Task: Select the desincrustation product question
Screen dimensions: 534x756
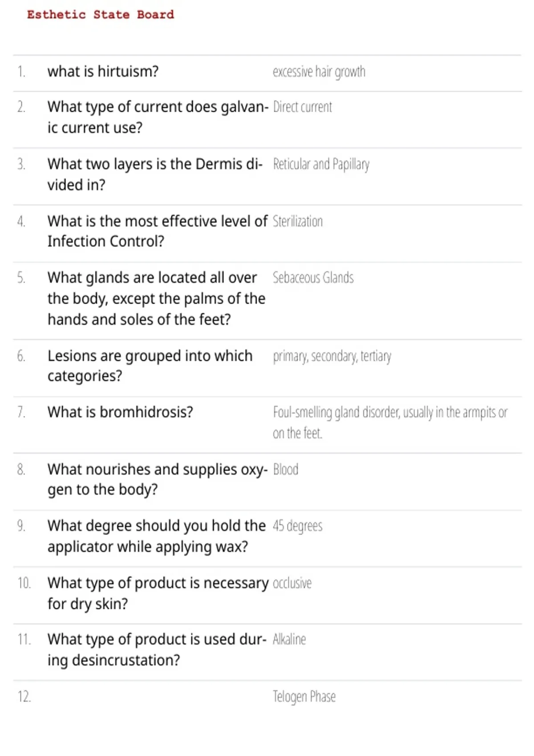Action: coord(157,650)
